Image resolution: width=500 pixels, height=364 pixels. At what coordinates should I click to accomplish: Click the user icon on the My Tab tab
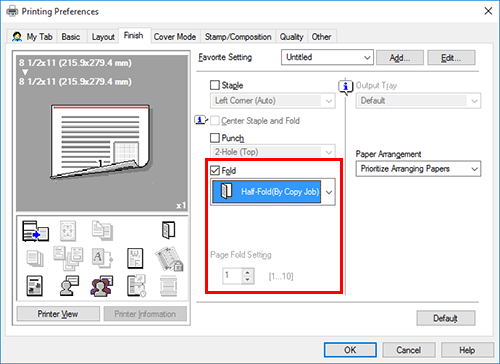(17, 37)
